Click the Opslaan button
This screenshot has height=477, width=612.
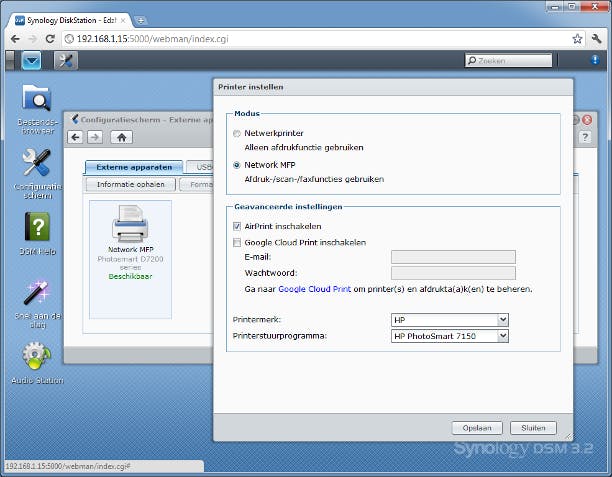(477, 428)
